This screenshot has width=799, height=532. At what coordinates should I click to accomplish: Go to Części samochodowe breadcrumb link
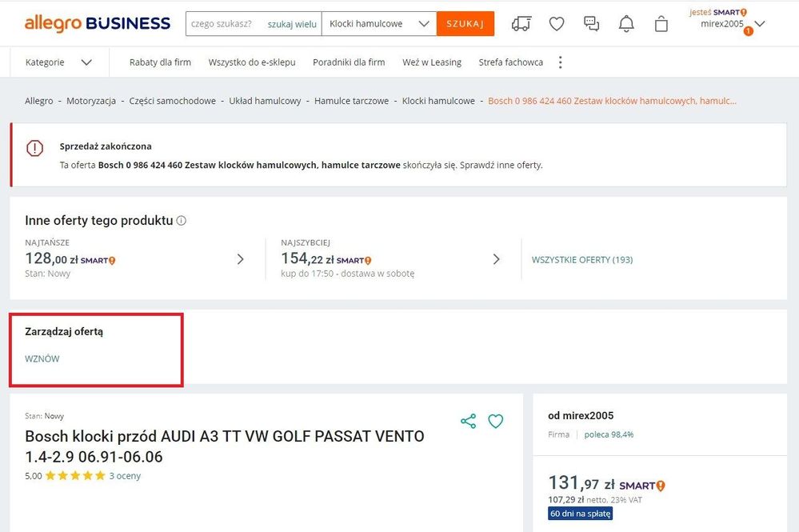tap(172, 101)
